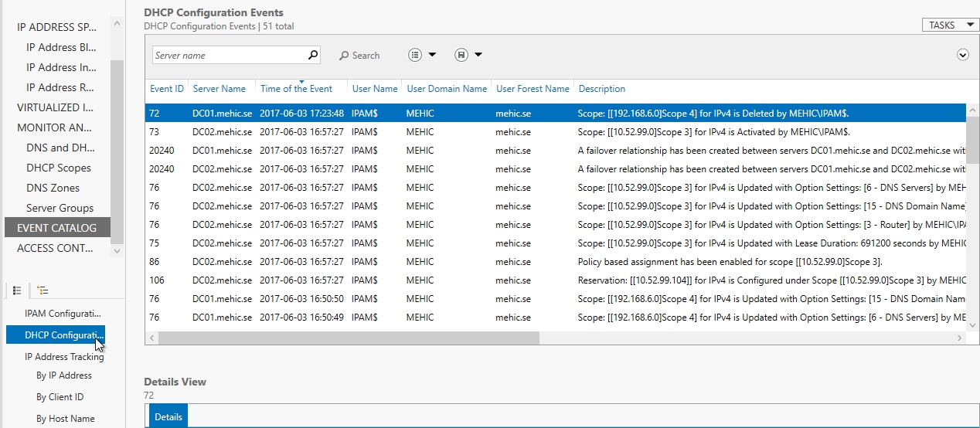The image size is (980, 428).
Task: Open the TASKS dropdown menu
Action: coord(950,25)
